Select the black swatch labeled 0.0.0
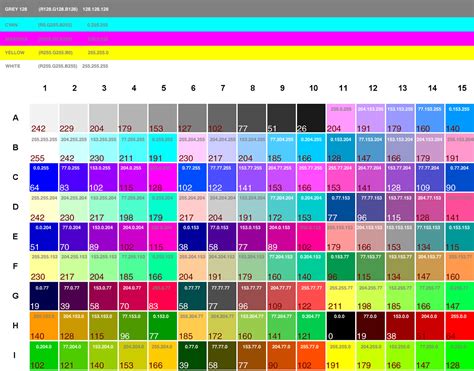The image size is (474, 371). [341, 326]
